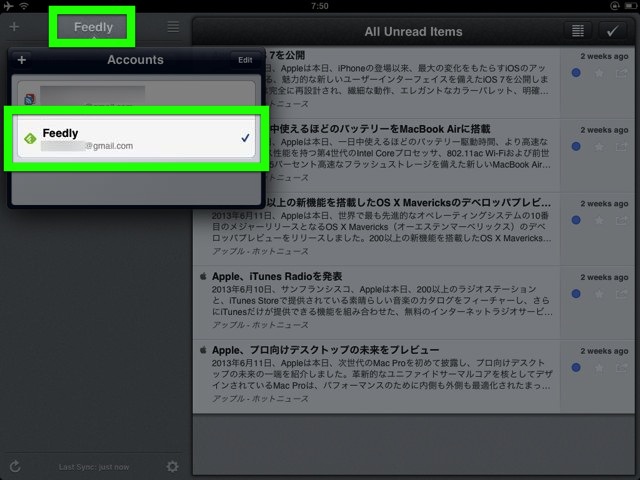Add a feed with the sidebar plus icon

14,27
